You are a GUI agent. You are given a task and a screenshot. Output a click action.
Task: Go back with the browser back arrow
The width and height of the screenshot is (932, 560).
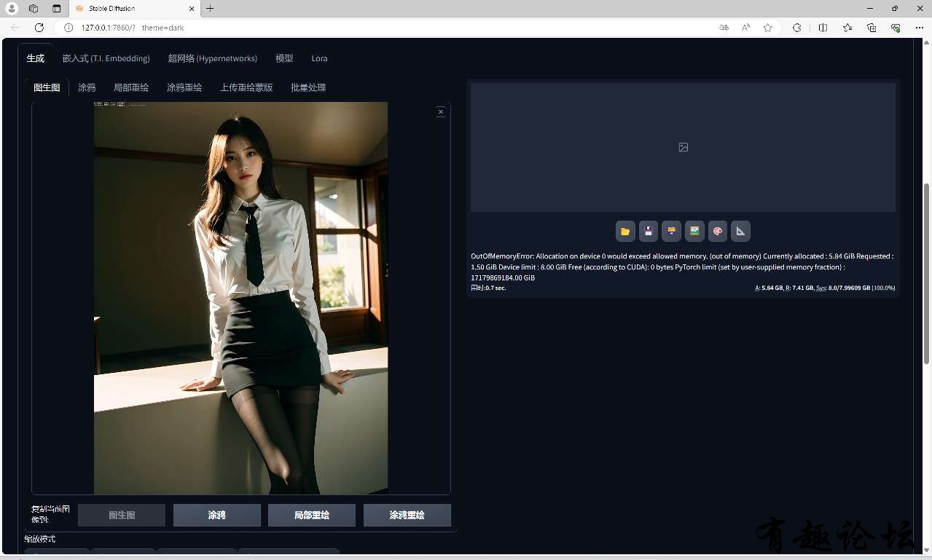pyautogui.click(x=15, y=28)
